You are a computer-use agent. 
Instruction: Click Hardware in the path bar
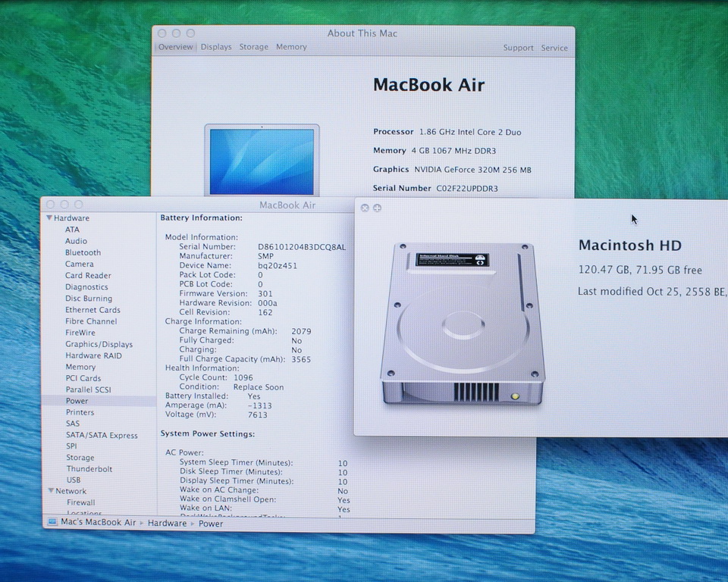pos(167,523)
